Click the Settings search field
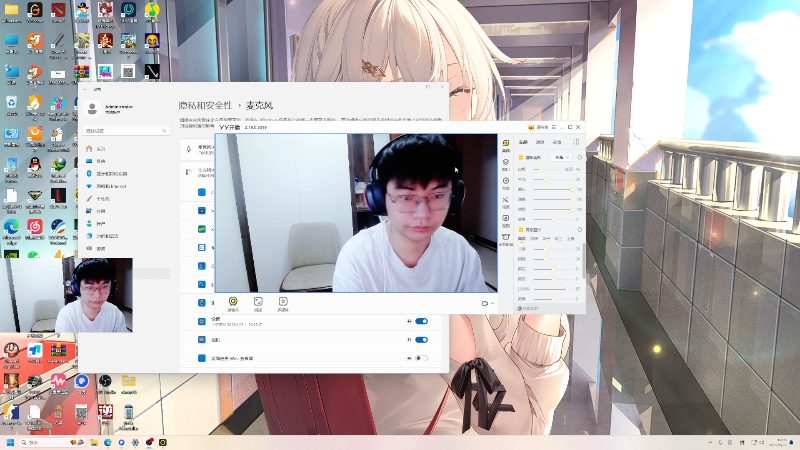 pyautogui.click(x=126, y=131)
